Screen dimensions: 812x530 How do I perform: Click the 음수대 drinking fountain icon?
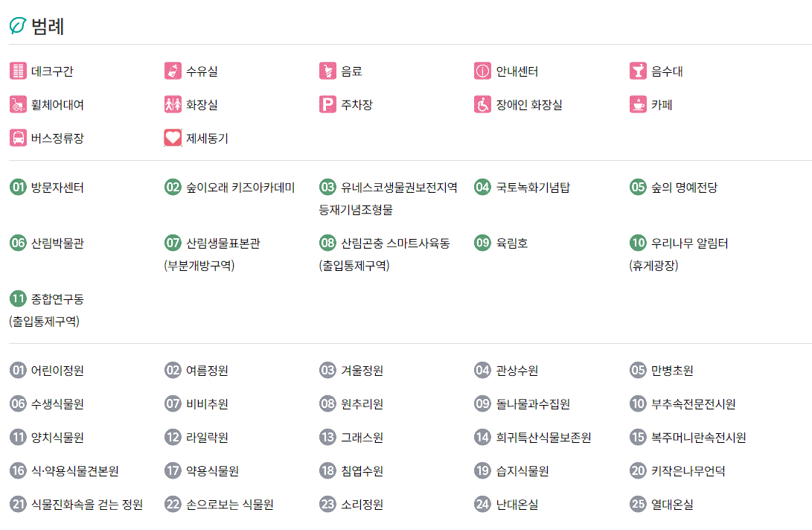(638, 71)
